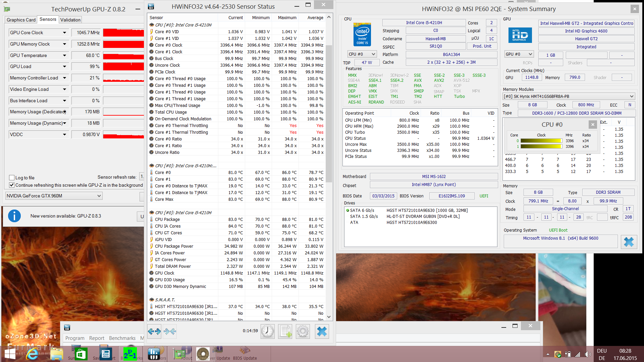Image resolution: width=644 pixels, height=362 pixels.
Task: Open the Windows Start button
Action: [x=10, y=354]
